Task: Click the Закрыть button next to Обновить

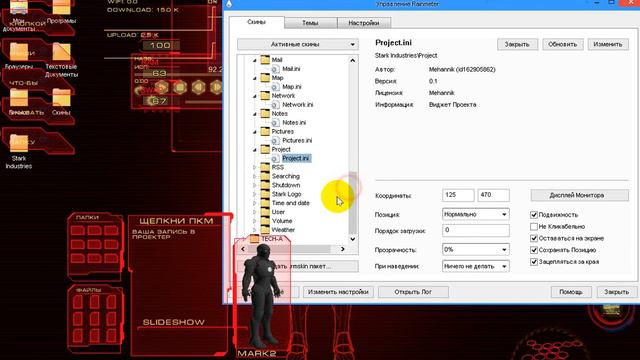Action: click(517, 44)
